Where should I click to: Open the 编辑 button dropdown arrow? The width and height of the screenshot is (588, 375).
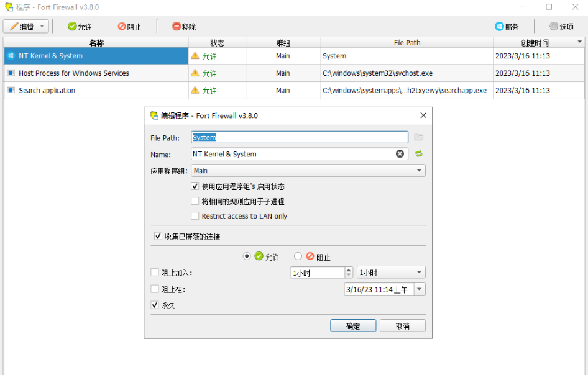click(42, 27)
